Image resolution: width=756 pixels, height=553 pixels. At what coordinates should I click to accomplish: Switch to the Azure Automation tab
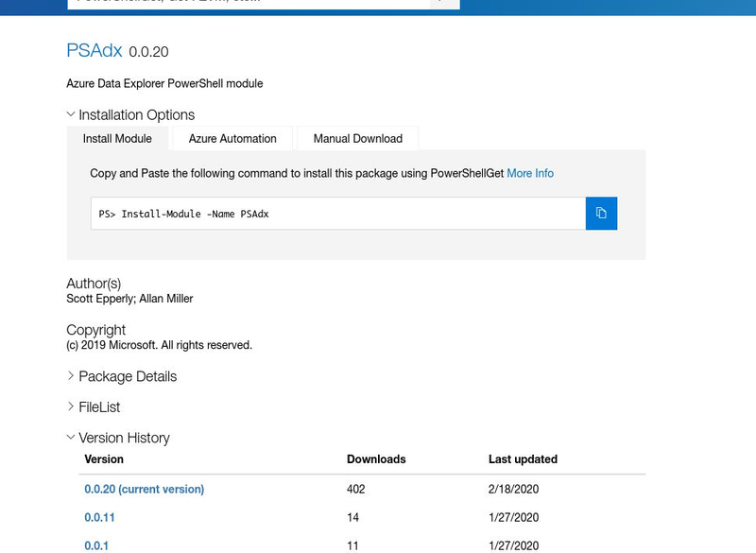click(x=232, y=139)
